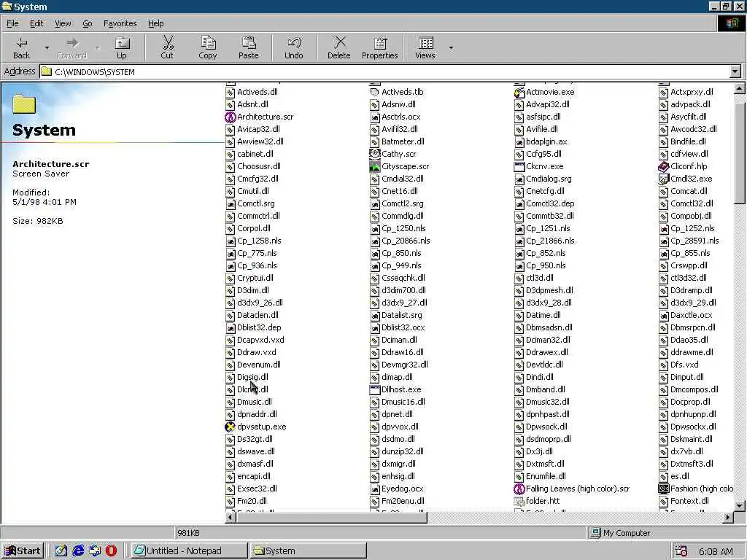
Task: Select the Architecture.scr screen saver icon
Action: click(x=230, y=117)
